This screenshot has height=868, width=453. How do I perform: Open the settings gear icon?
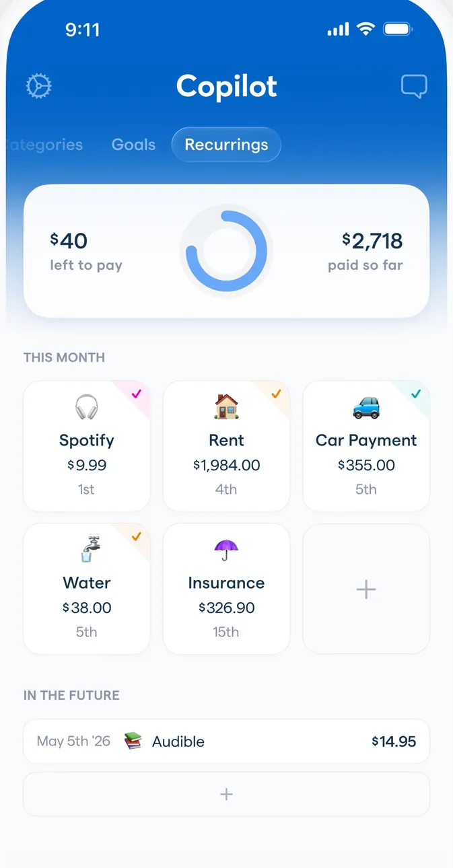[38, 86]
